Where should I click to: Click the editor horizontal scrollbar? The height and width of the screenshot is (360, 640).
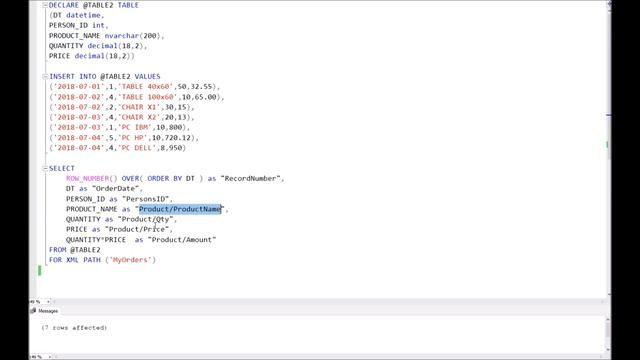click(x=328, y=302)
